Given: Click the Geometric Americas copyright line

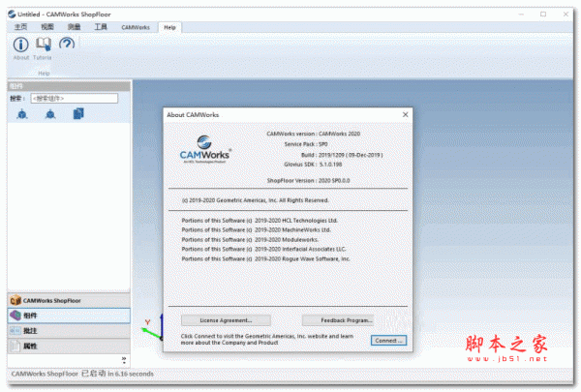Looking at the screenshot, I should [256, 200].
